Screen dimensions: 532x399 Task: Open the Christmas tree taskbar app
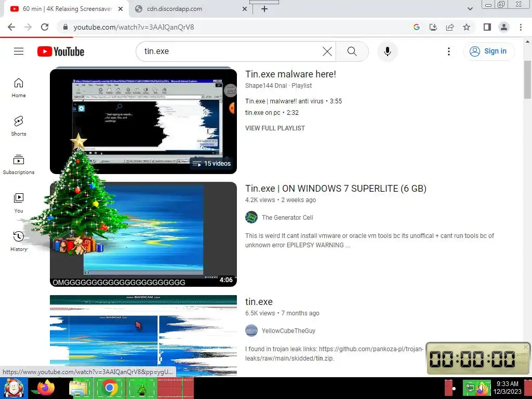click(142, 388)
